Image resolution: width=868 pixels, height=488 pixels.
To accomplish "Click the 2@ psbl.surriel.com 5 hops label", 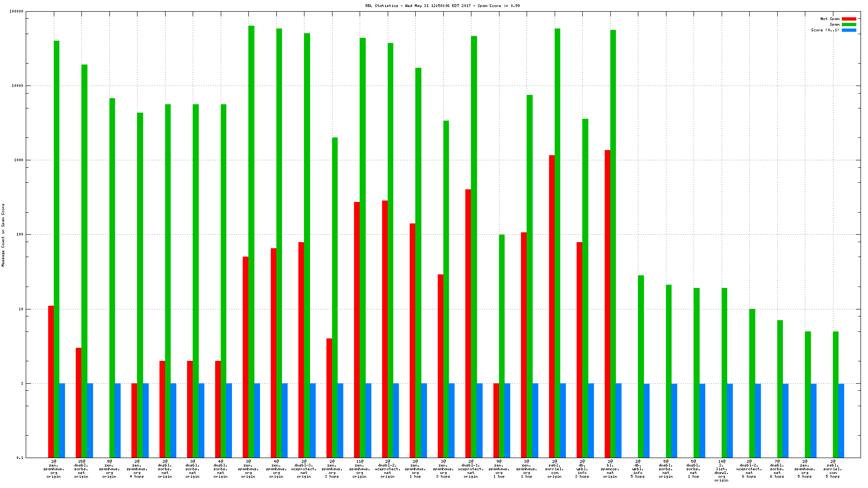I will (833, 469).
